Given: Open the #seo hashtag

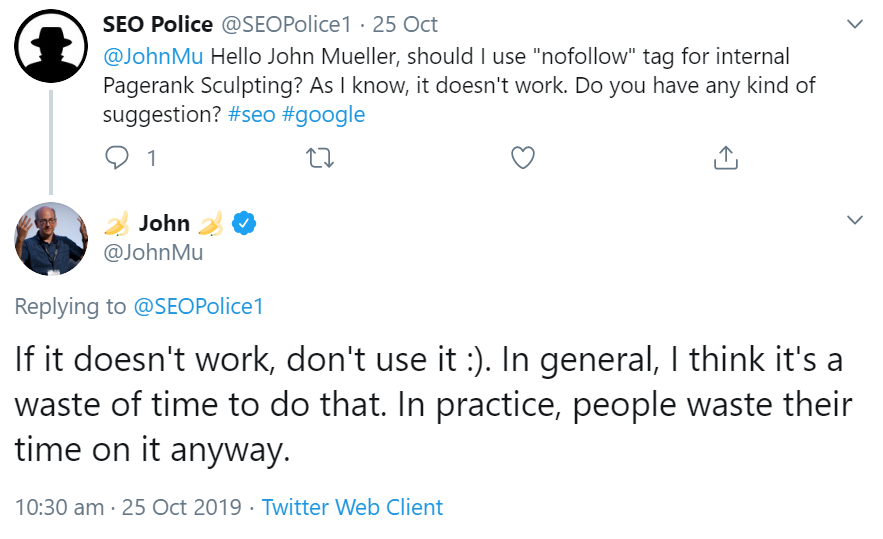Looking at the screenshot, I should 252,114.
